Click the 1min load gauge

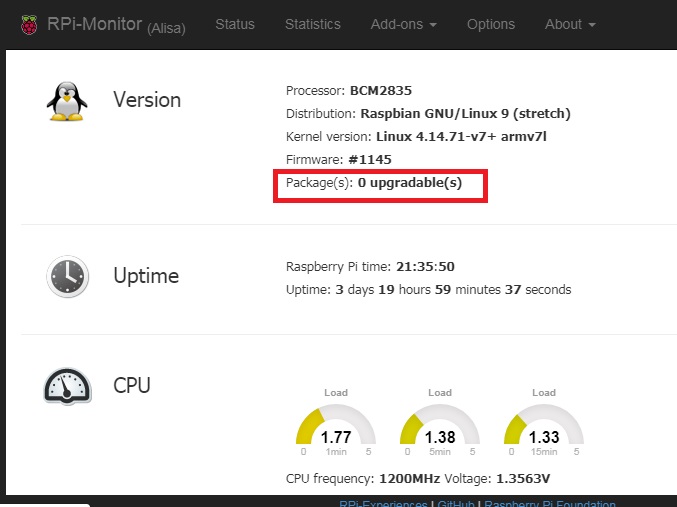[x=336, y=425]
